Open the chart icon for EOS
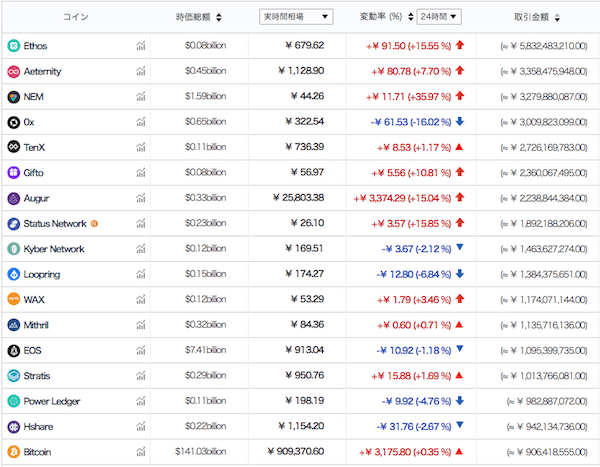 141,350
